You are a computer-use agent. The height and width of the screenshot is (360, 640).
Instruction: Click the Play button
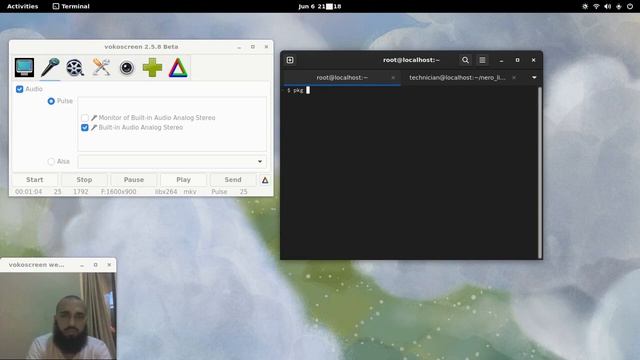pos(184,180)
